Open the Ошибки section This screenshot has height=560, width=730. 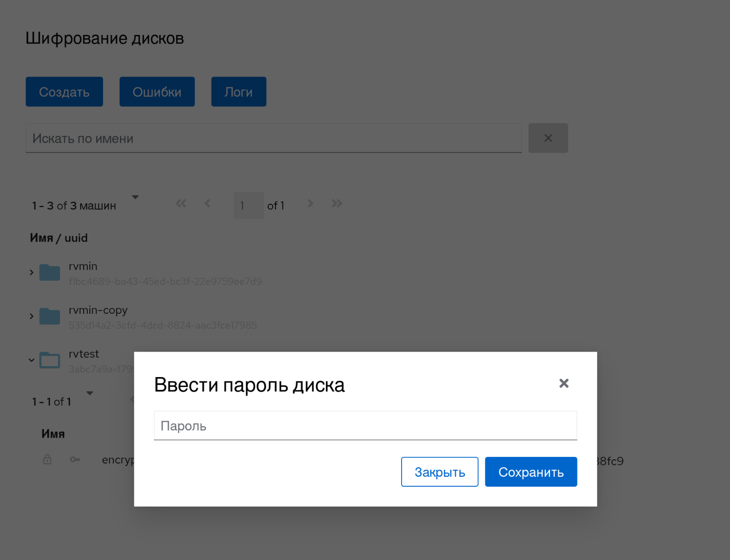click(157, 92)
